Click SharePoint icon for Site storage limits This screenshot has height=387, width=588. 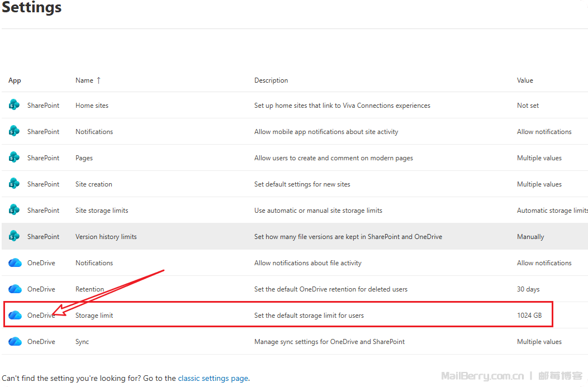tap(14, 210)
